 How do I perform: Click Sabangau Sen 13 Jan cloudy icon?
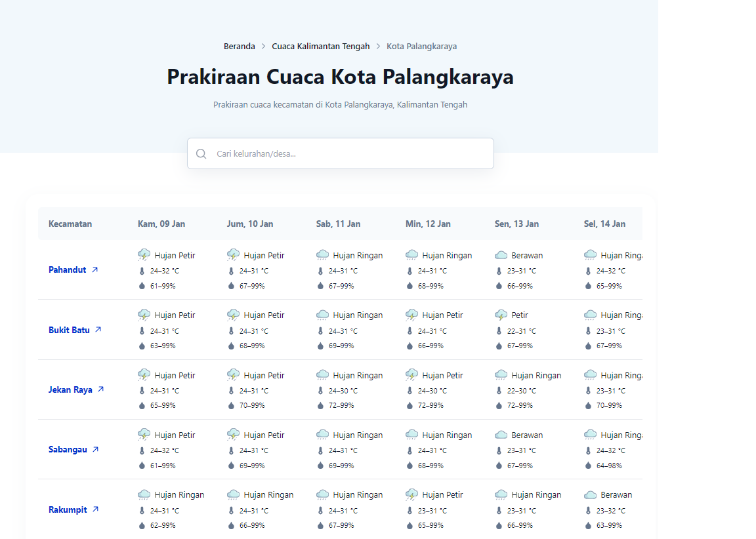coord(501,435)
